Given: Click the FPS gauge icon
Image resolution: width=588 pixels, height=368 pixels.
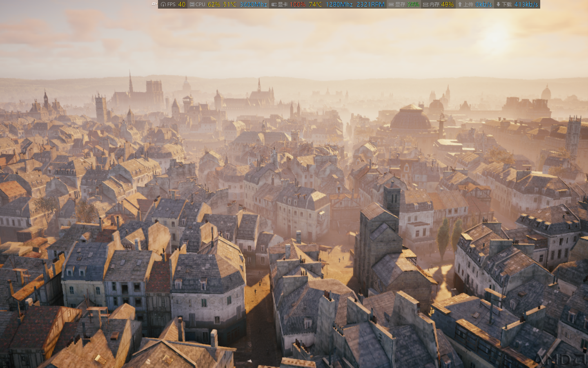Looking at the screenshot, I should [x=163, y=4].
